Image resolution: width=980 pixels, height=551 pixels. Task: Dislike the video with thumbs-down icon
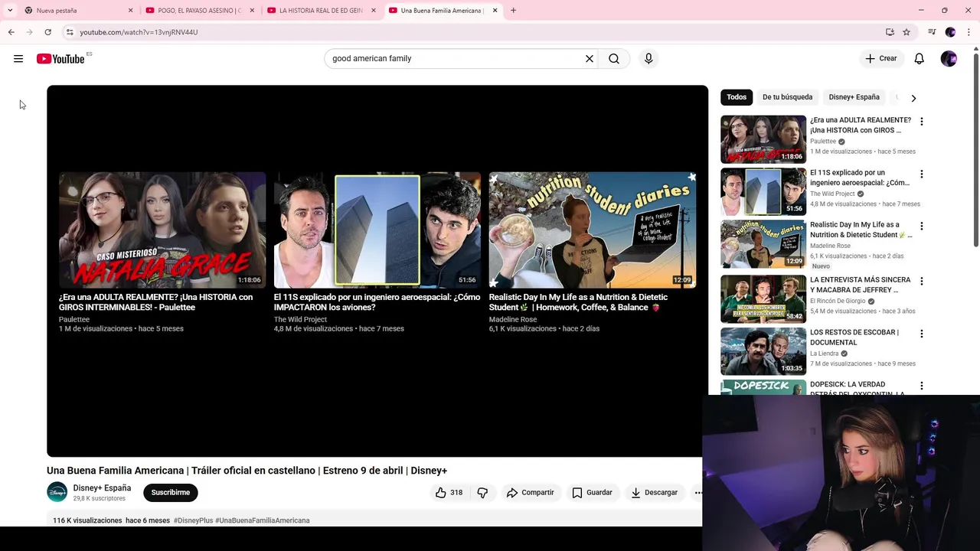pyautogui.click(x=482, y=493)
